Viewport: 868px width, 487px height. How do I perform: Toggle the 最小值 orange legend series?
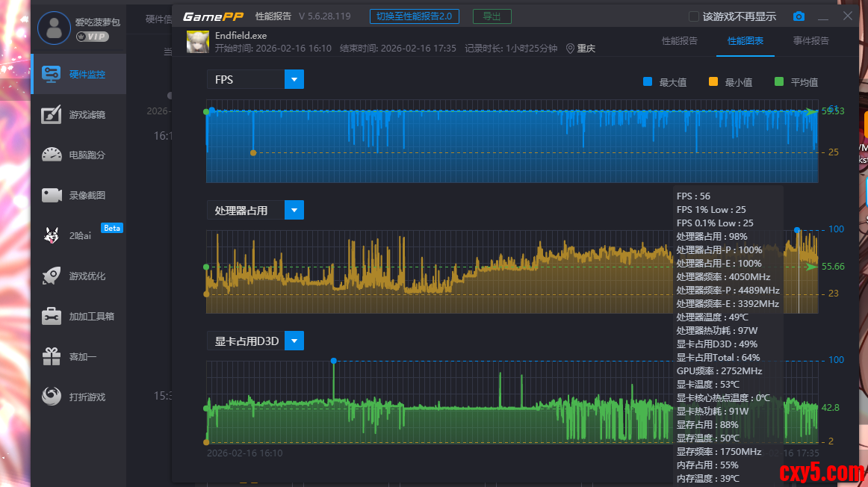(713, 82)
